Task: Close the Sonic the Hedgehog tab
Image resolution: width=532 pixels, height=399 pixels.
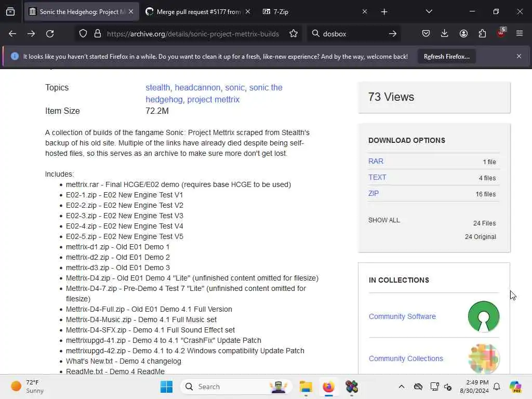Action: pos(131,11)
